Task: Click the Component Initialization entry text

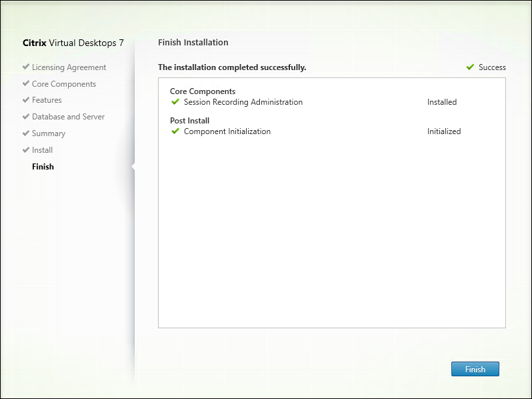Action: (x=227, y=131)
